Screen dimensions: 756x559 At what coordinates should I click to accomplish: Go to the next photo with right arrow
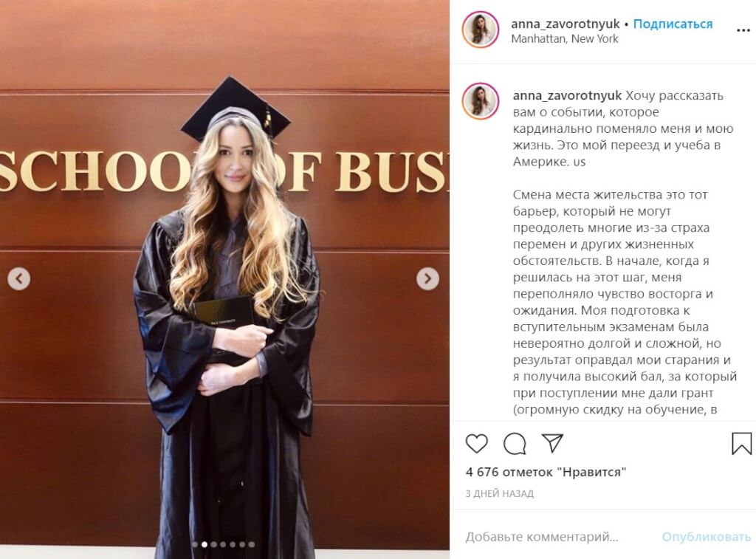[427, 279]
